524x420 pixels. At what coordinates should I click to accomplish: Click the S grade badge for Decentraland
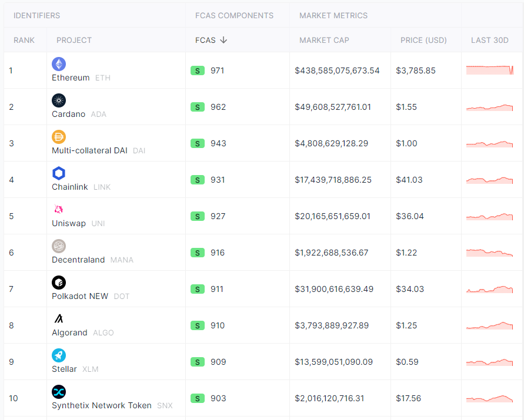click(x=198, y=253)
